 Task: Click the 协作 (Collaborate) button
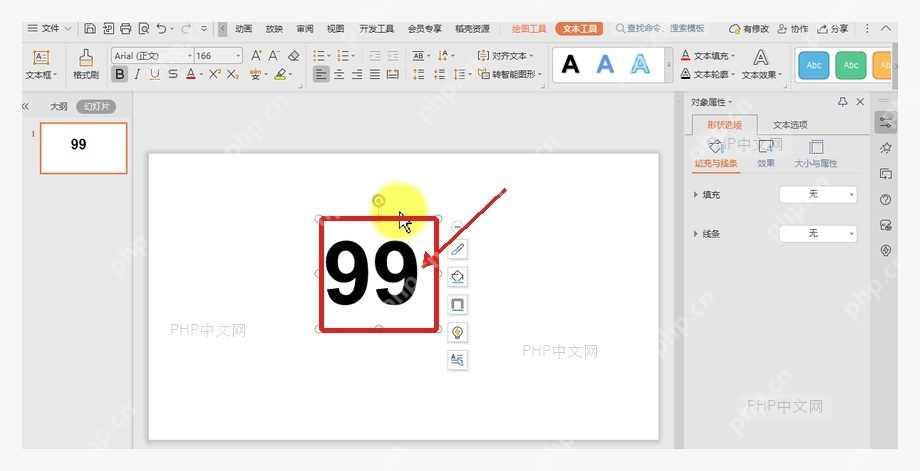(x=792, y=28)
